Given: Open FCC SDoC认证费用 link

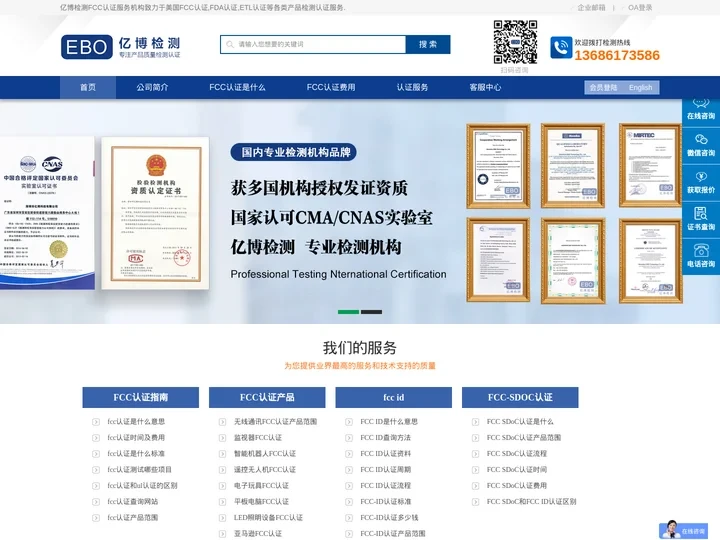Looking at the screenshot, I should tap(517, 486).
